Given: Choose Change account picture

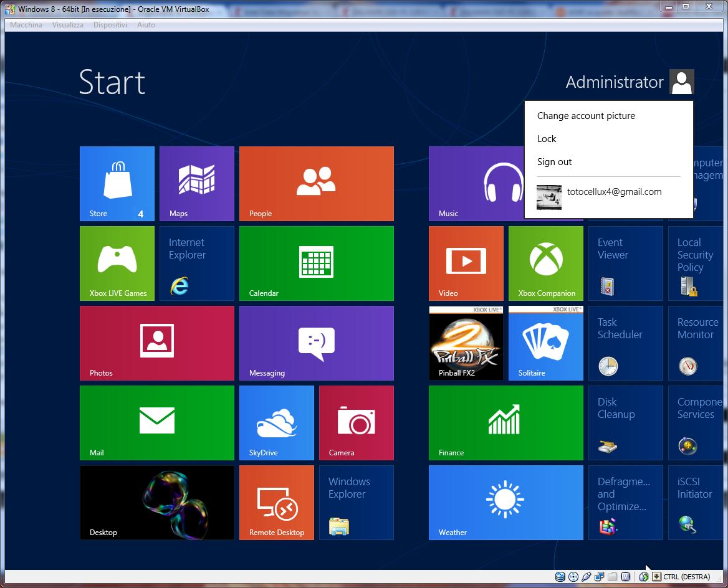Looking at the screenshot, I should pos(586,116).
